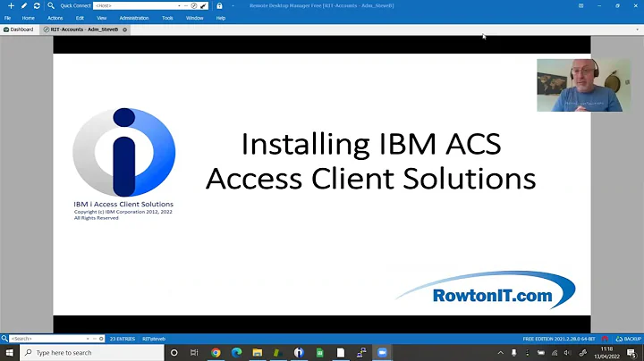
Task: Open File Explorer from the taskbar
Action: [x=258, y=353]
